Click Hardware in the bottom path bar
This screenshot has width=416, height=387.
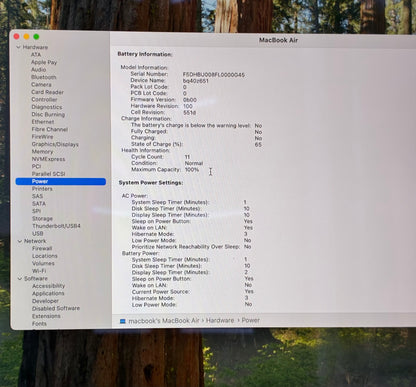tap(220, 320)
